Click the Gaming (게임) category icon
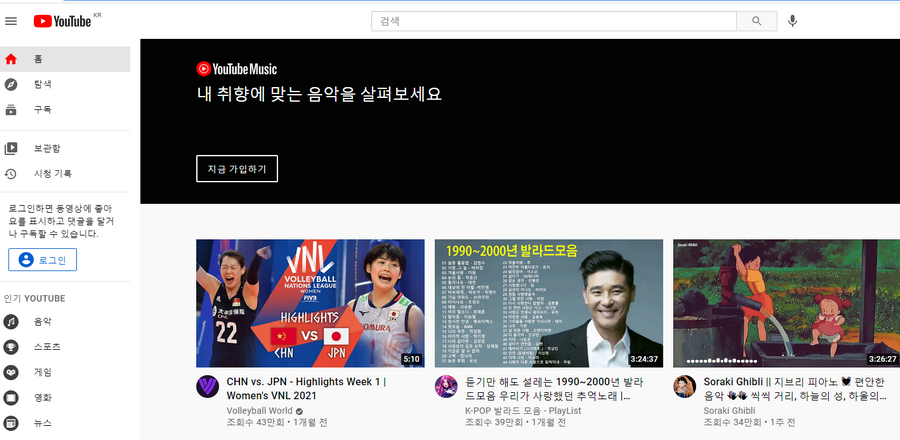 point(11,372)
